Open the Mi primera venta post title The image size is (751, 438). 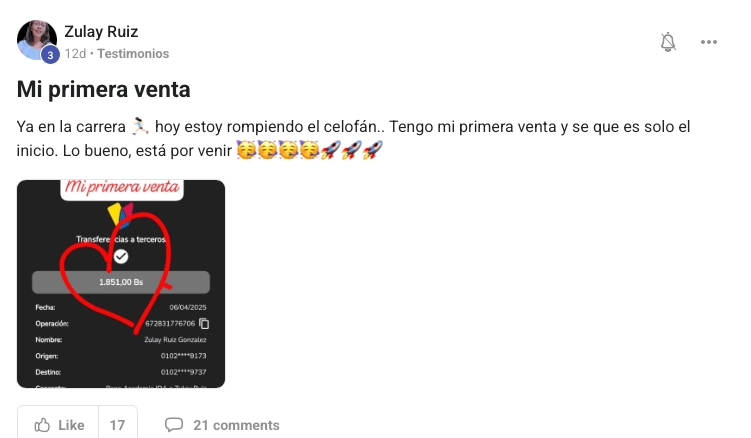pyautogui.click(x=103, y=90)
